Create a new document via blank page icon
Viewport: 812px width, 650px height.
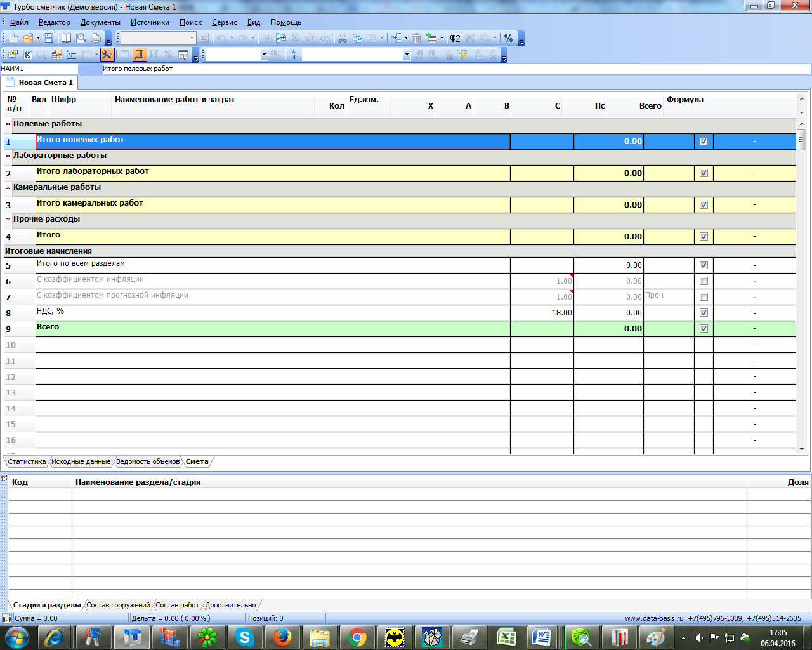(14, 38)
